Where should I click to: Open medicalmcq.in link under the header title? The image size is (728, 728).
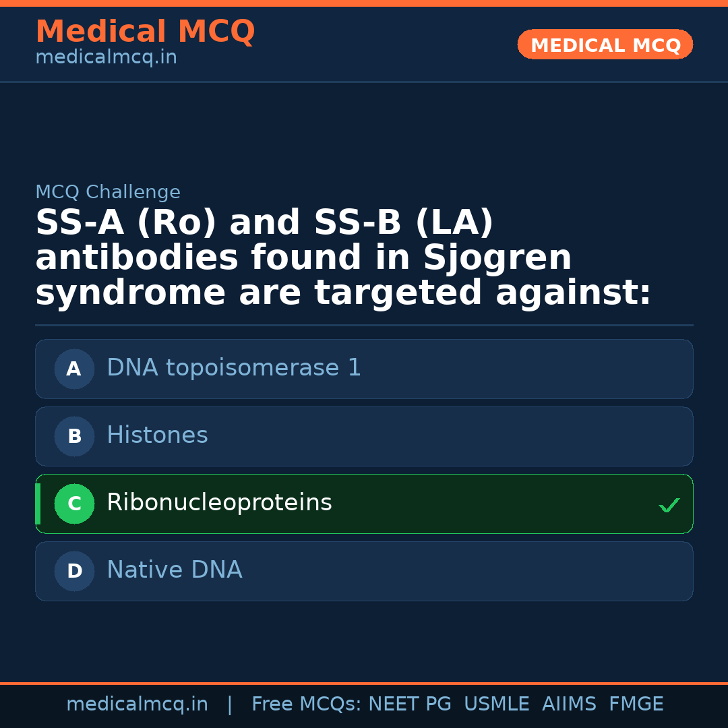pyautogui.click(x=106, y=57)
